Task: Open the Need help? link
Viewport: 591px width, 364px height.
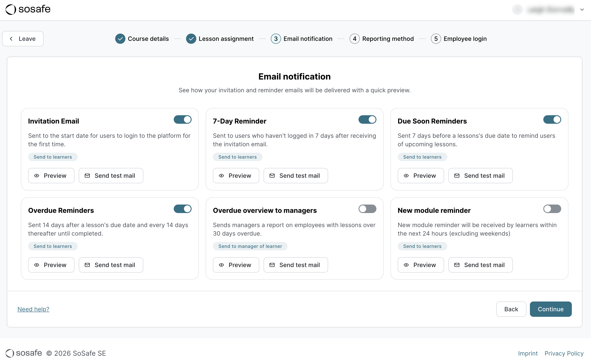Action: (x=33, y=309)
